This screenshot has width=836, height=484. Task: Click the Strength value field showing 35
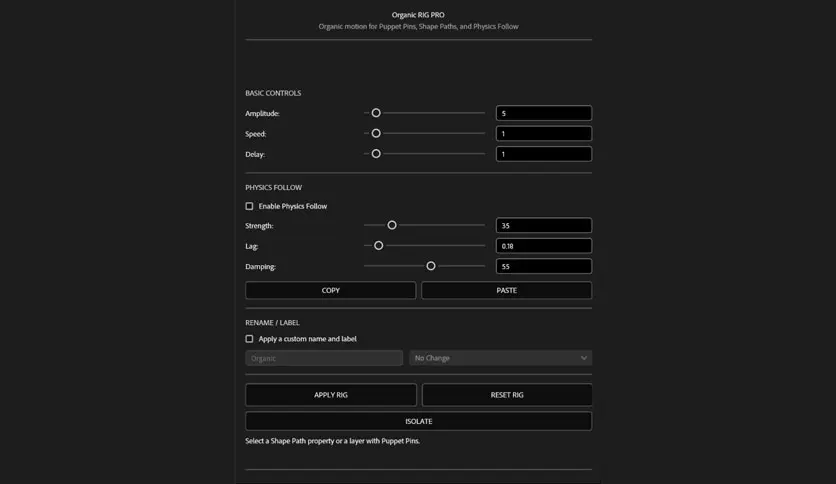544,225
